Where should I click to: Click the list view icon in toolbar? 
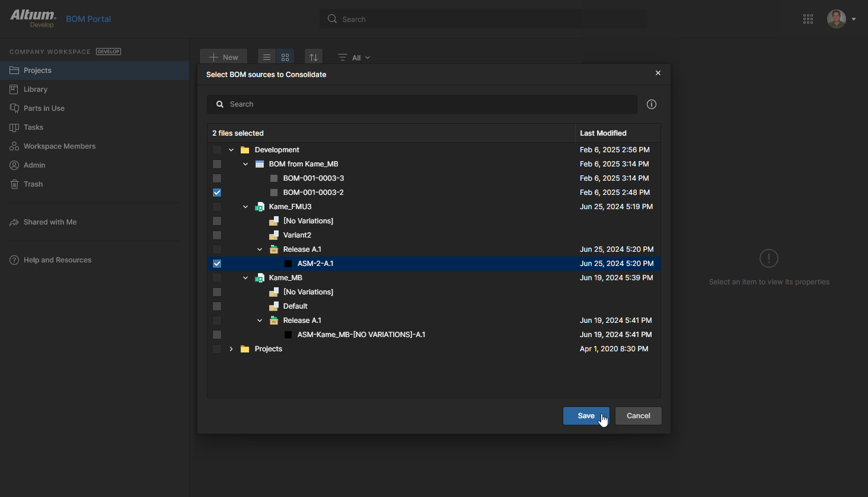(x=267, y=57)
